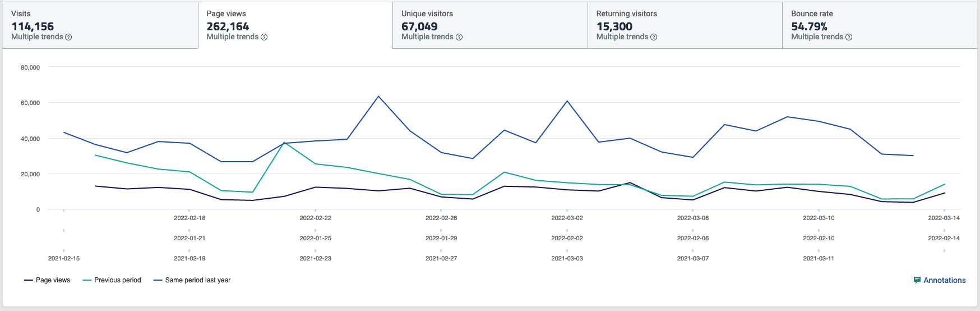Click the 80,000 y-axis label
This screenshot has width=980, height=311.
click(x=30, y=67)
